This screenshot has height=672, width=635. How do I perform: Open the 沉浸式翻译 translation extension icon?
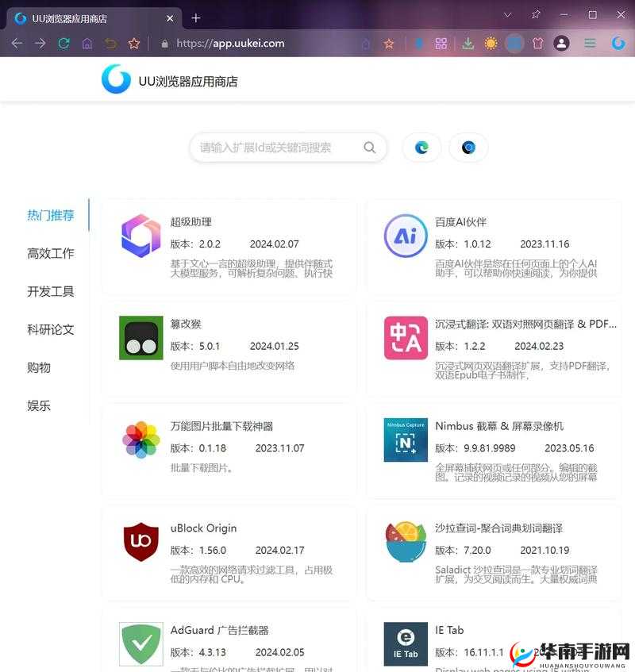point(405,337)
